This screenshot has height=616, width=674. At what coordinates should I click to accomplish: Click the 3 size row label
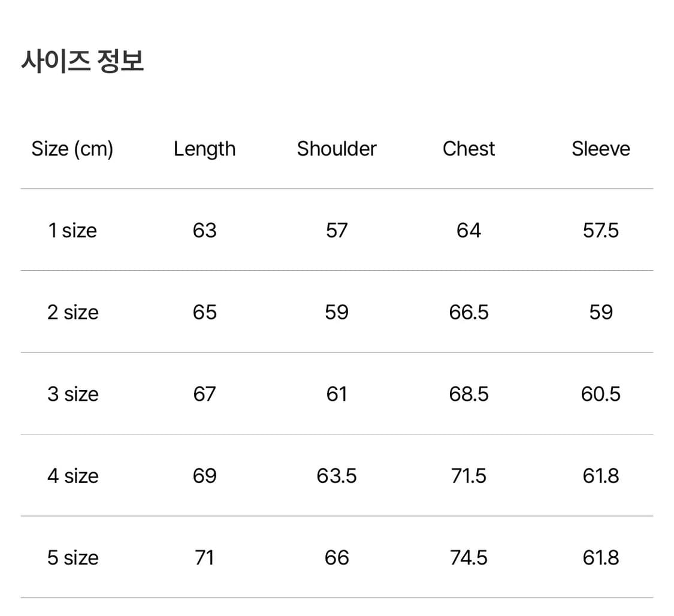pos(72,394)
